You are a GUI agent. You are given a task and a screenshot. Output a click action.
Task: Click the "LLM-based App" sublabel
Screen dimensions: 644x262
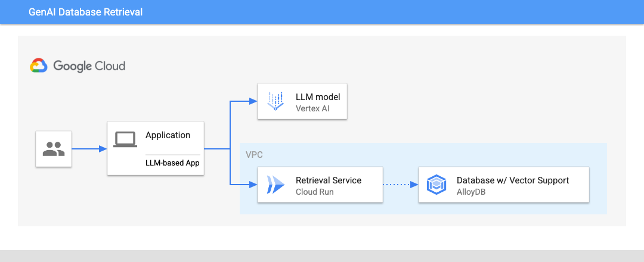(x=172, y=162)
